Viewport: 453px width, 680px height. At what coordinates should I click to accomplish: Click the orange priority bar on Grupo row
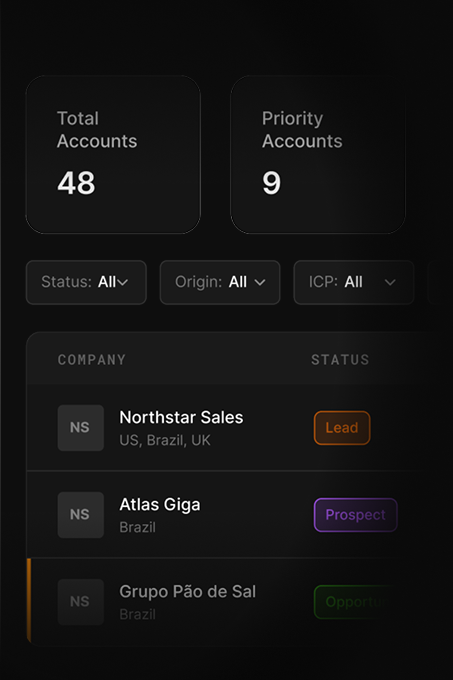(29, 600)
